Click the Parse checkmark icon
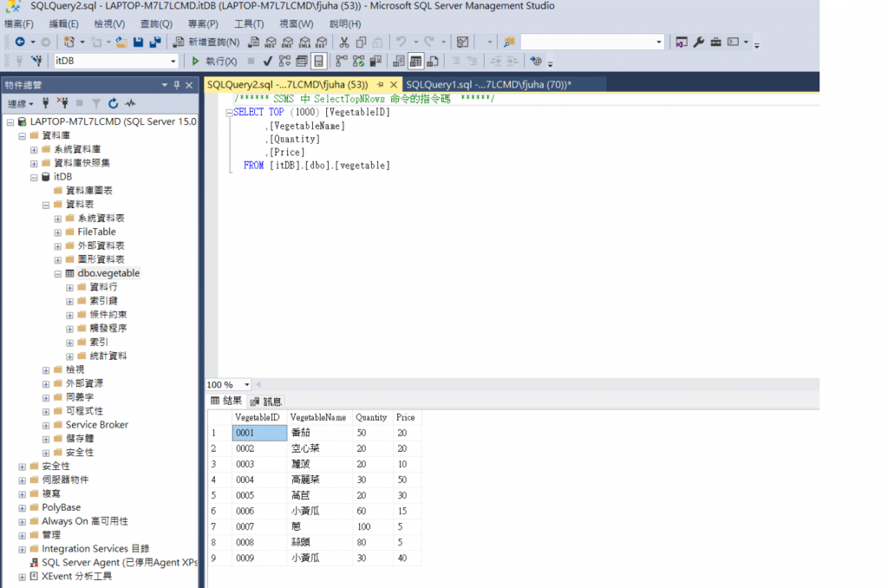Image resolution: width=888 pixels, height=588 pixels. [268, 61]
